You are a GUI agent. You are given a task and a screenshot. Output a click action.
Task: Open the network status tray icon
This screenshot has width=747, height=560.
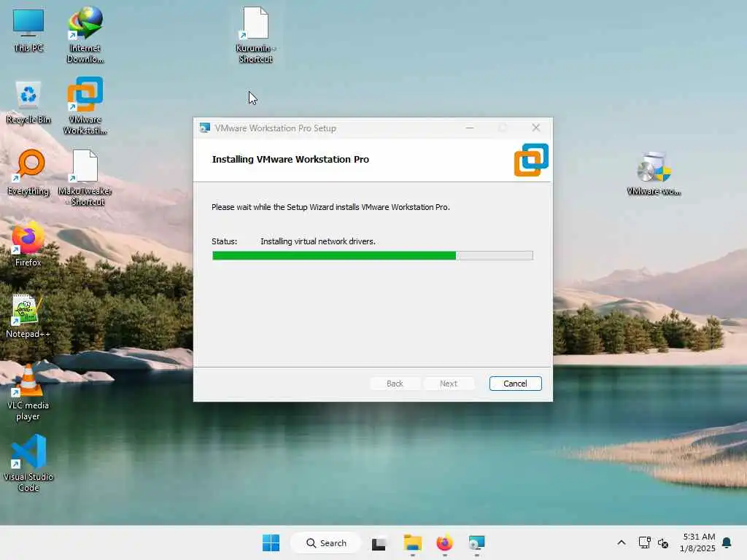[644, 542]
